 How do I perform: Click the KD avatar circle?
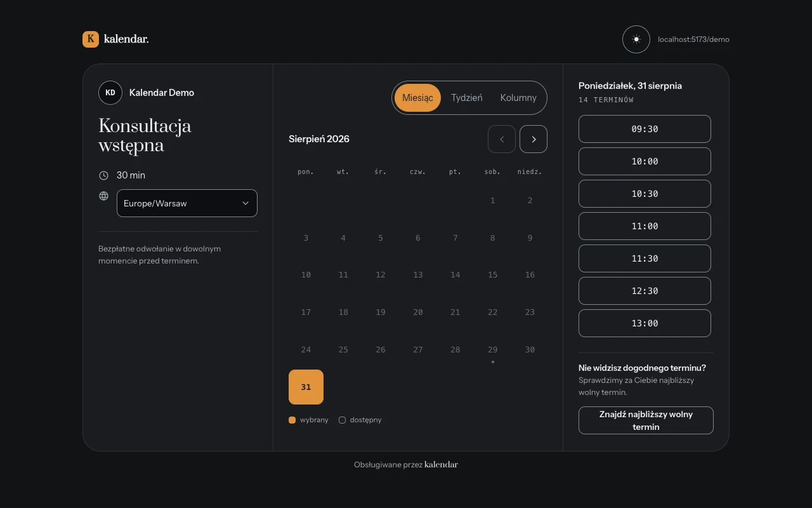110,93
